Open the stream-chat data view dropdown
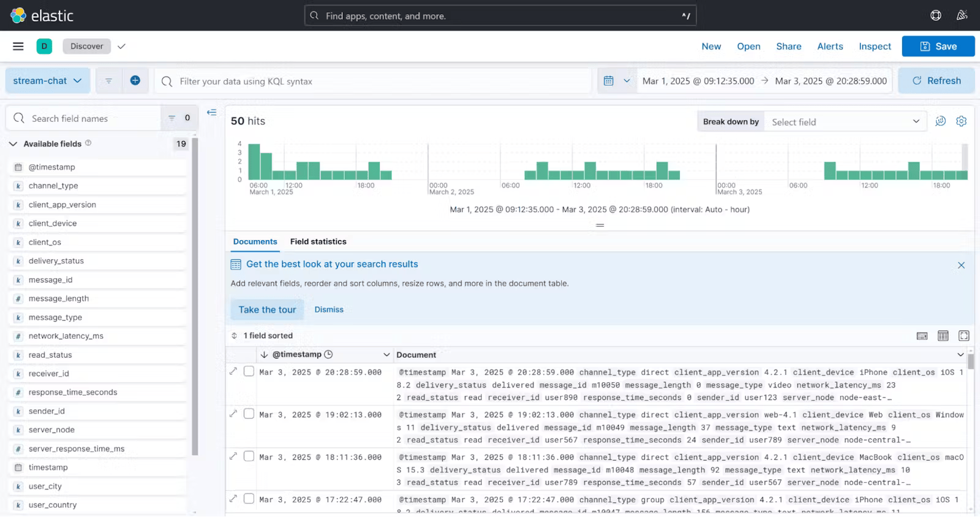The height and width of the screenshot is (517, 980). pyautogui.click(x=48, y=80)
